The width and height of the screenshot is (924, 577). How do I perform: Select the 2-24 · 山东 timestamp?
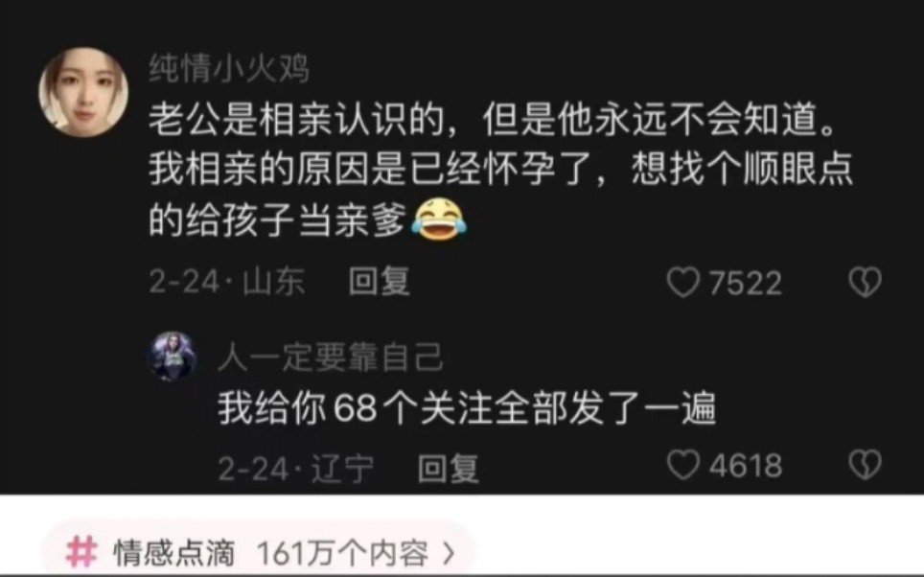tap(227, 281)
